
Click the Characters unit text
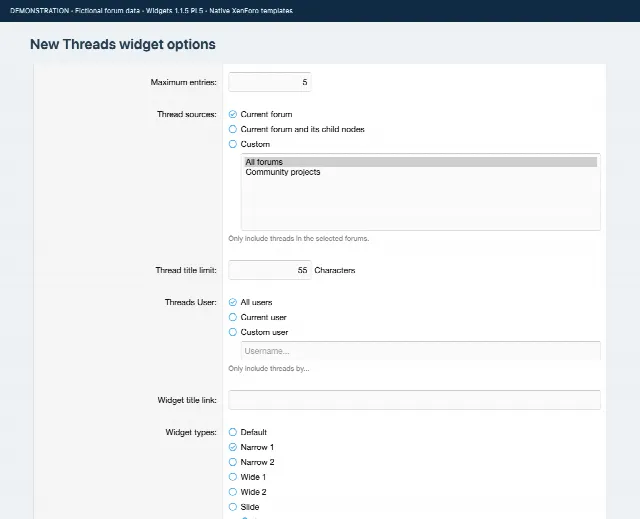click(335, 270)
